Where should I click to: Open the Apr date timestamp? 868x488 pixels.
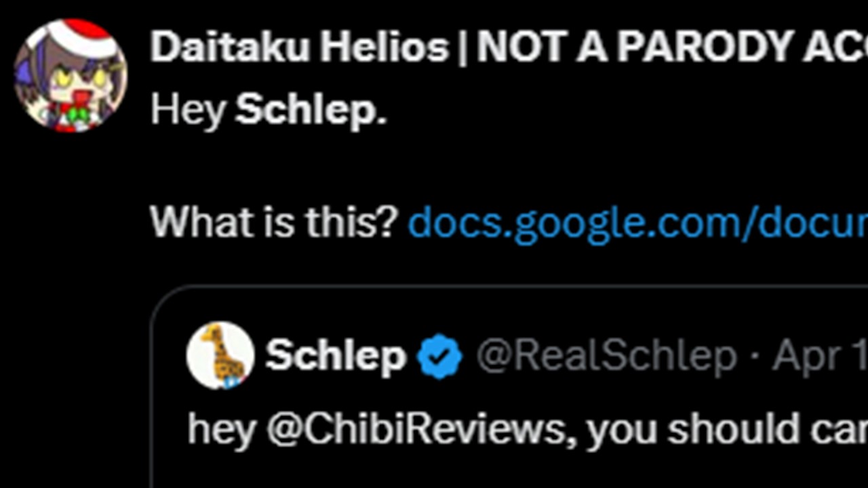click(819, 356)
